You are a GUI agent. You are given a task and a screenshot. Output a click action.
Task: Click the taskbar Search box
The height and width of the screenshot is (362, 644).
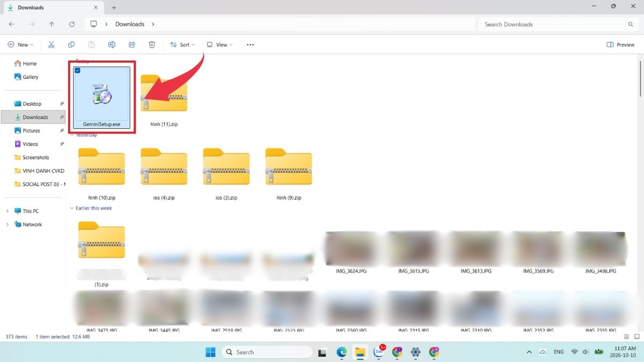point(267,352)
